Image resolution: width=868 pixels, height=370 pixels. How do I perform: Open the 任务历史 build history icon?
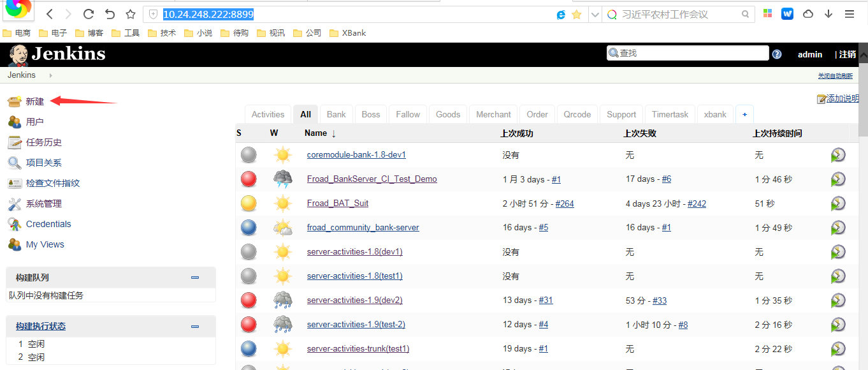[15, 142]
